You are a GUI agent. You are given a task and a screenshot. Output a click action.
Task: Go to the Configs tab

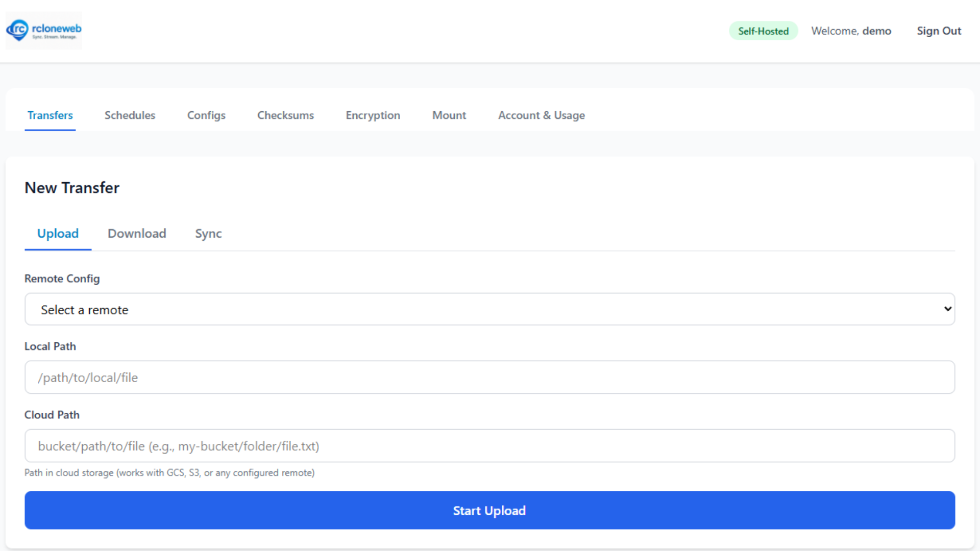pyautogui.click(x=206, y=115)
